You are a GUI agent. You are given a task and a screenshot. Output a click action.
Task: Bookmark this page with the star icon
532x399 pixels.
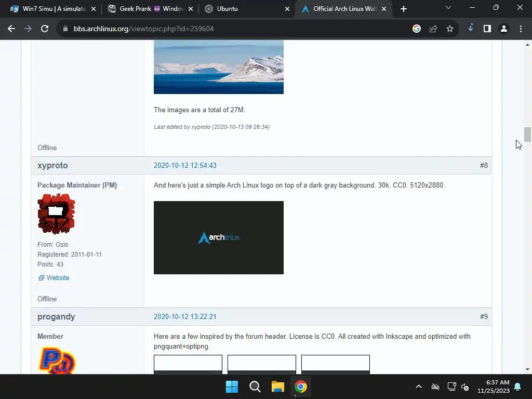coord(450,29)
